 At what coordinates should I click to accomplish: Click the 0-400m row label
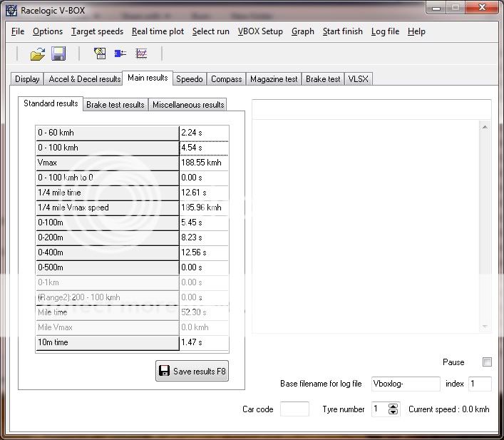(108, 252)
